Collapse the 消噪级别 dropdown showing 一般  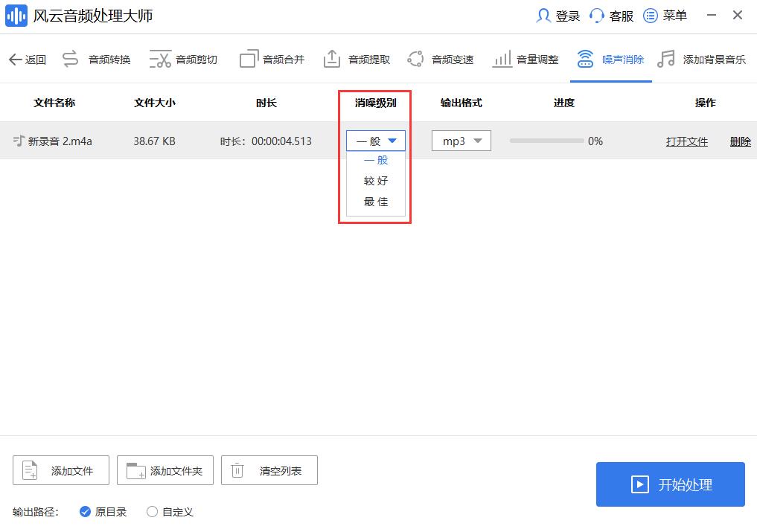[376, 141]
